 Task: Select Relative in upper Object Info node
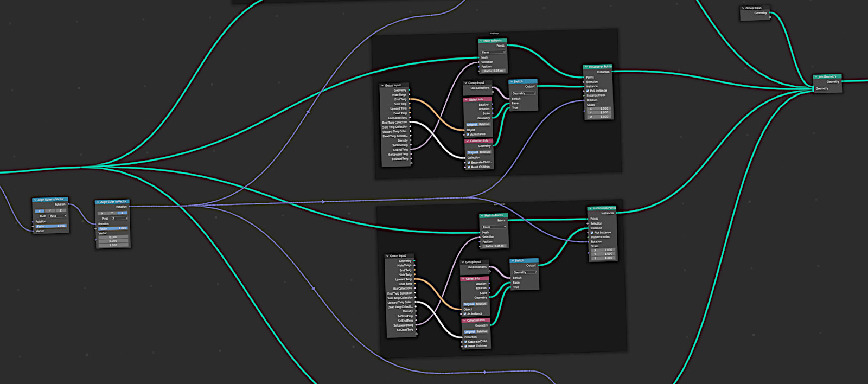pyautogui.click(x=484, y=124)
